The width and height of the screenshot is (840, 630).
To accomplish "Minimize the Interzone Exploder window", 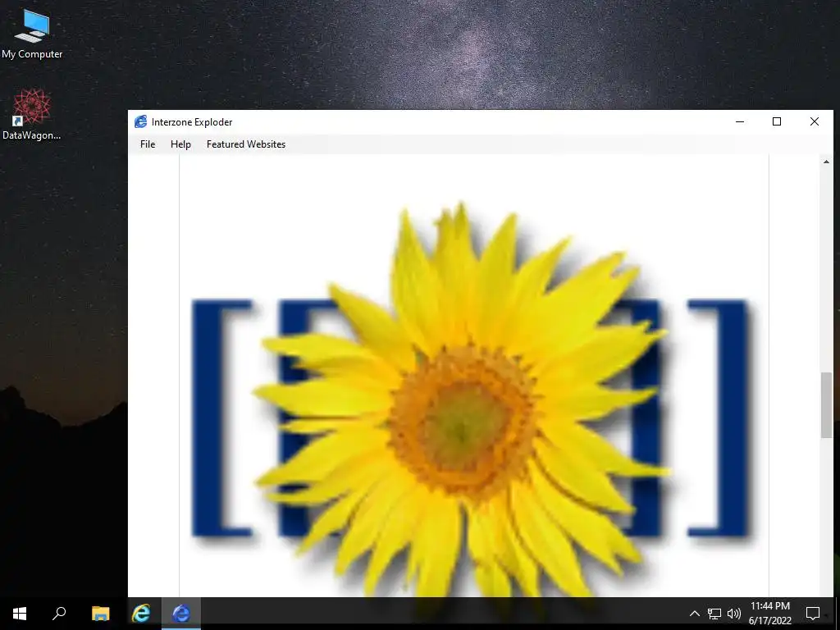I will point(740,121).
